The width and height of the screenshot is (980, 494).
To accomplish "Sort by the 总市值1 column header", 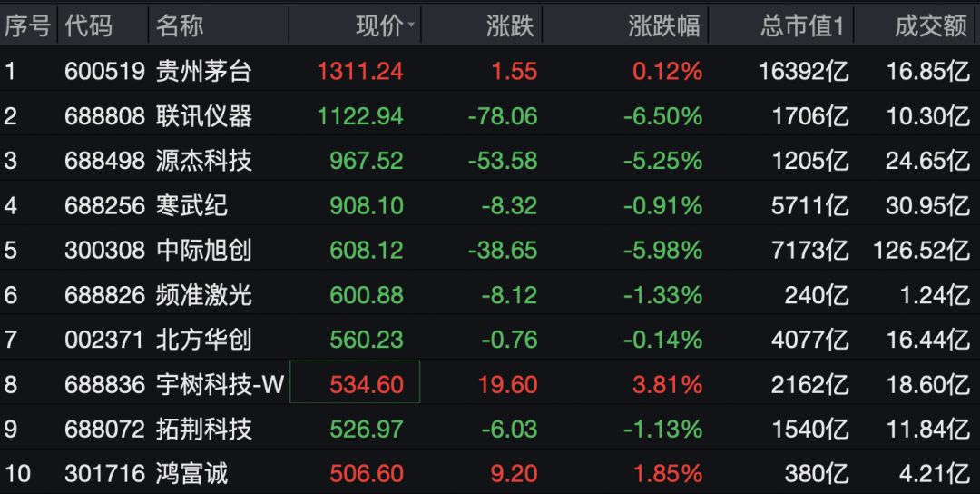I will [x=802, y=25].
